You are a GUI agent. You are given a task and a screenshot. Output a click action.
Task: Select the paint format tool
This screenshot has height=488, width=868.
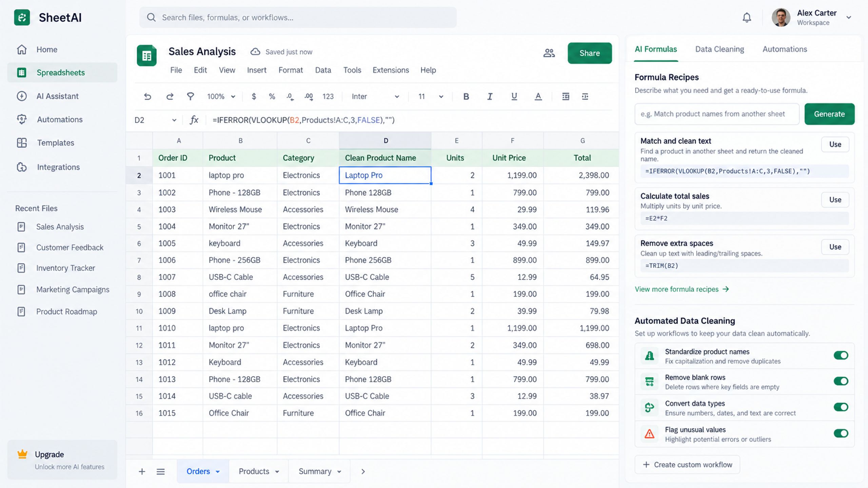(191, 97)
